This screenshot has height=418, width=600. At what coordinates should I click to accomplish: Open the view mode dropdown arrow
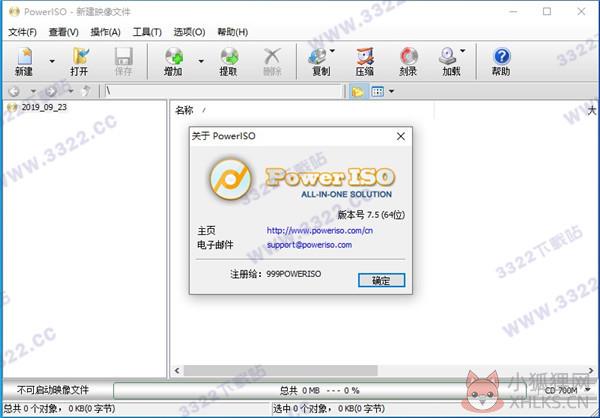tap(391, 91)
